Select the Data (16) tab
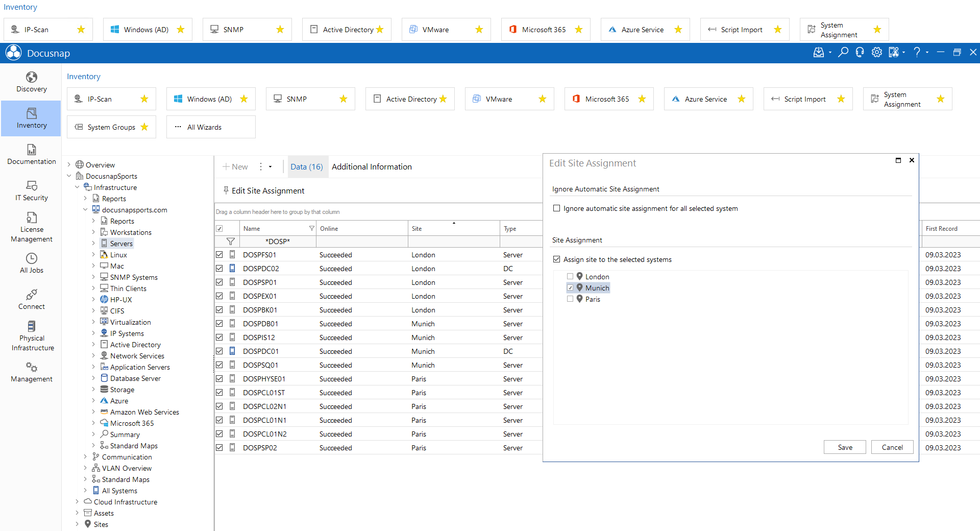980x531 pixels. (x=307, y=167)
